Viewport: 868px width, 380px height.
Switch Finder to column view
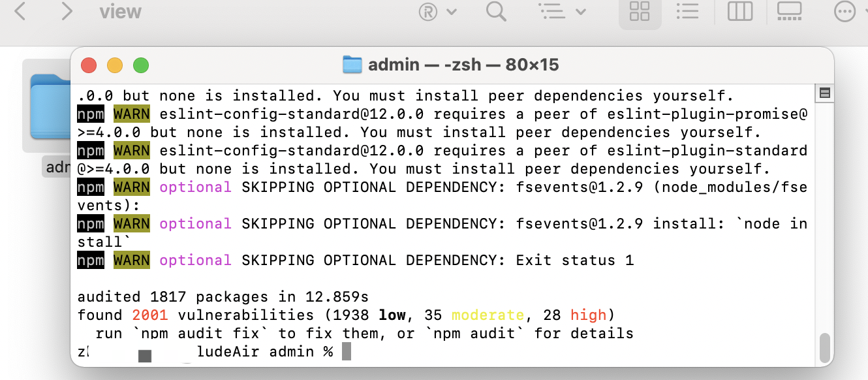pos(740,11)
